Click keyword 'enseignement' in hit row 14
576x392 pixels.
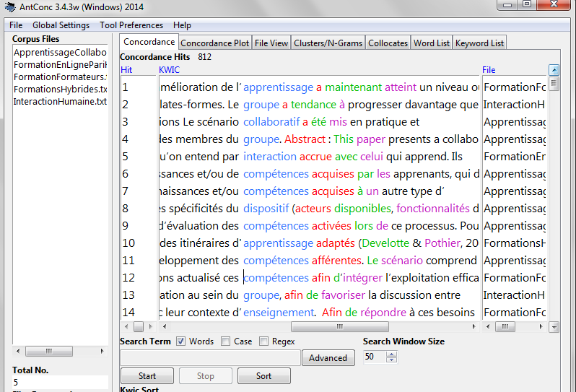pyautogui.click(x=279, y=313)
